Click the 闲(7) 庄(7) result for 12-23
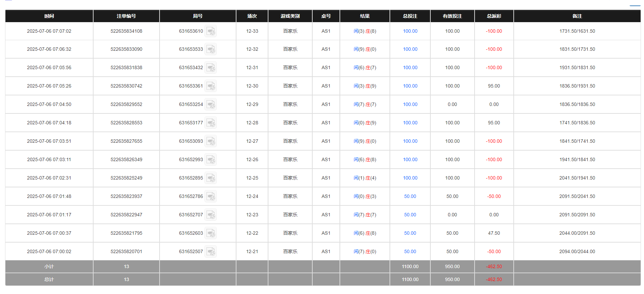The width and height of the screenshot is (644, 294). pyautogui.click(x=365, y=215)
